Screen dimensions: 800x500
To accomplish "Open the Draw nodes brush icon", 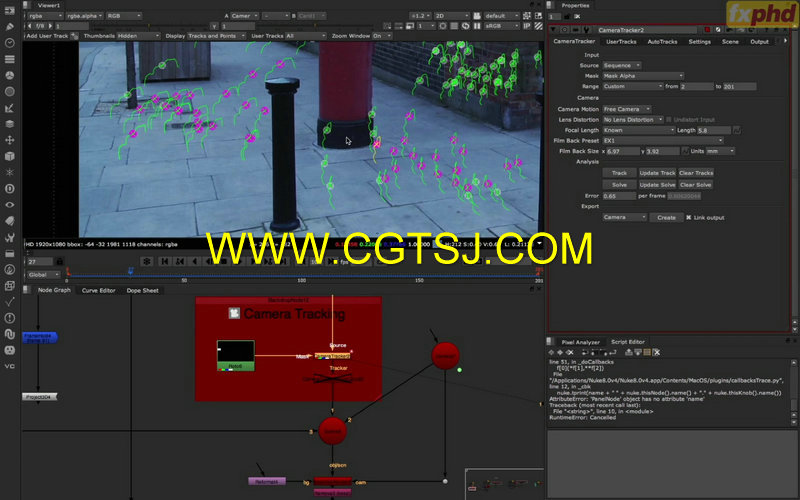I will coord(9,27).
